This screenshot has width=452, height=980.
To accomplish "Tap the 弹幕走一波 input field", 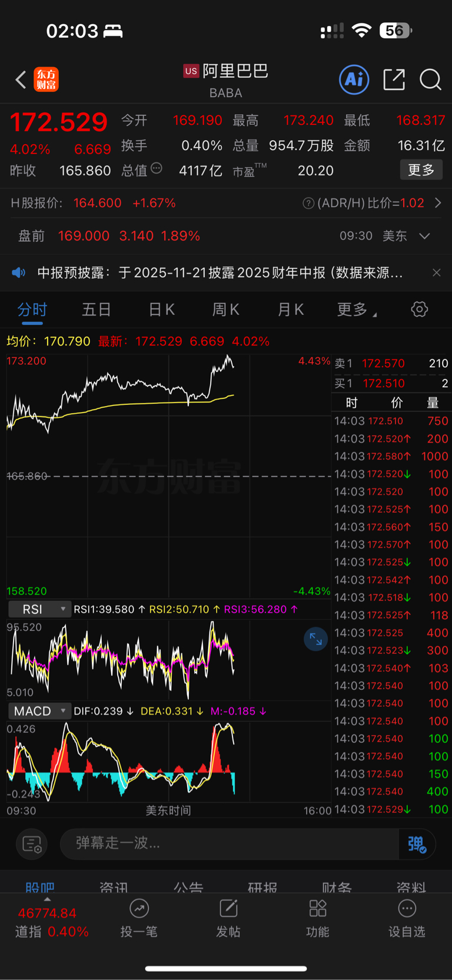I will pos(230,844).
